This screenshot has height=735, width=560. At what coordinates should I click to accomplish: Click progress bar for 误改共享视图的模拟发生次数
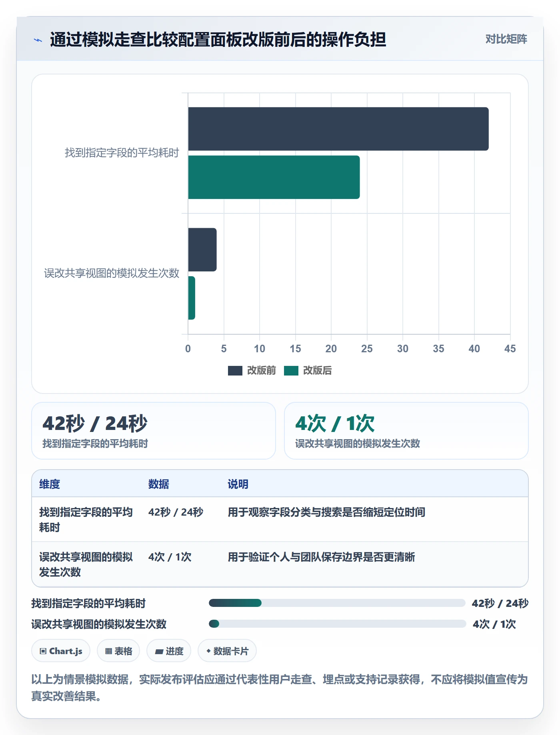pyautogui.click(x=337, y=624)
